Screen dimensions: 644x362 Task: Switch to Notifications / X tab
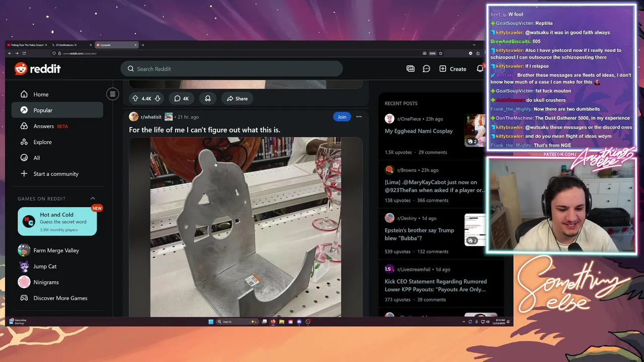(70, 45)
